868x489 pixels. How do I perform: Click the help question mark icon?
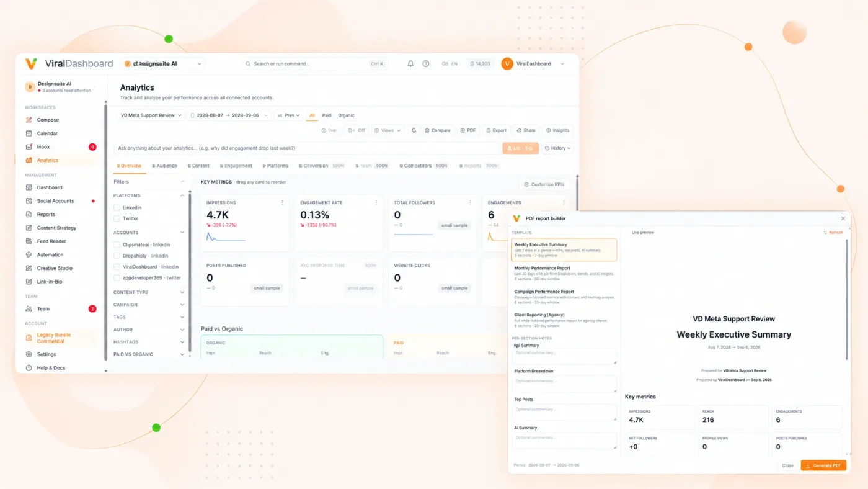point(426,64)
